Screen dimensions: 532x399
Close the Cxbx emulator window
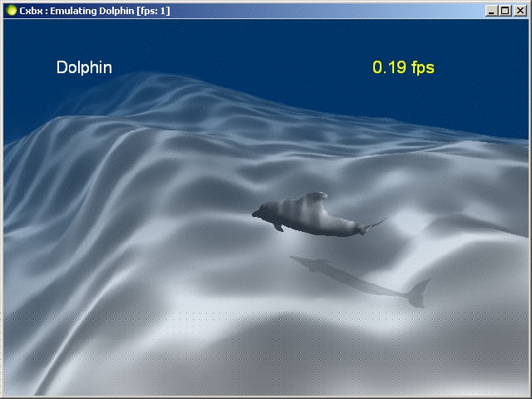pyautogui.click(x=520, y=11)
